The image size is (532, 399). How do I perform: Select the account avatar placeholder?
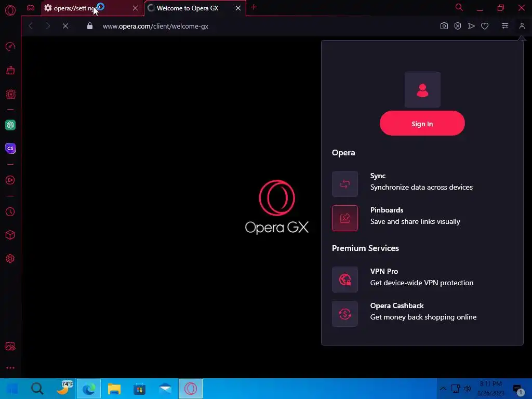coord(422,89)
